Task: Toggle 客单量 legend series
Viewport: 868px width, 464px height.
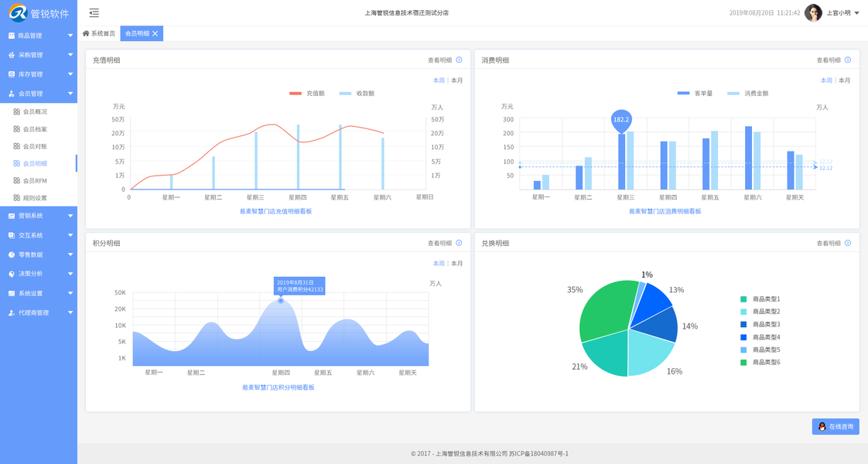Action: click(x=695, y=94)
